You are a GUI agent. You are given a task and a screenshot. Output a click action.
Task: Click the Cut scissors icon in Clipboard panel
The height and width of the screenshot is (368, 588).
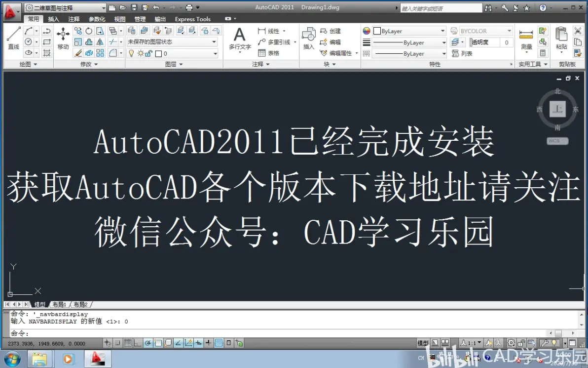(578, 31)
